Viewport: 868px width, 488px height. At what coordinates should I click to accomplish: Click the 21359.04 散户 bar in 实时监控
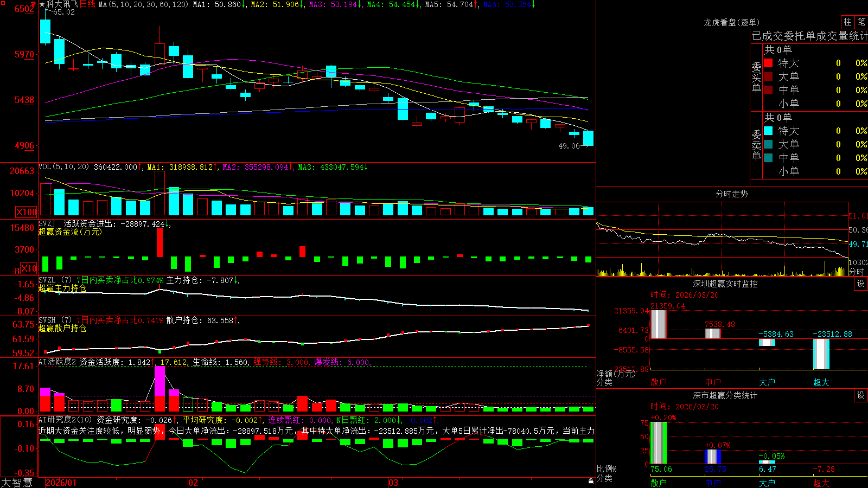pos(659,324)
